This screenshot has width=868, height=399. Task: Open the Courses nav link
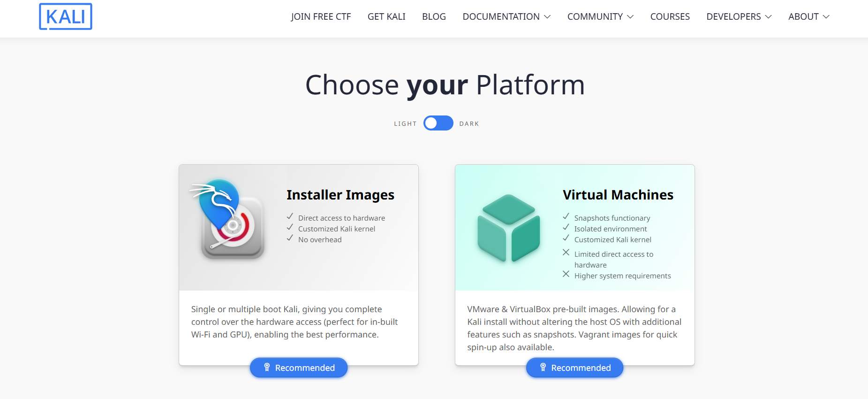point(670,16)
